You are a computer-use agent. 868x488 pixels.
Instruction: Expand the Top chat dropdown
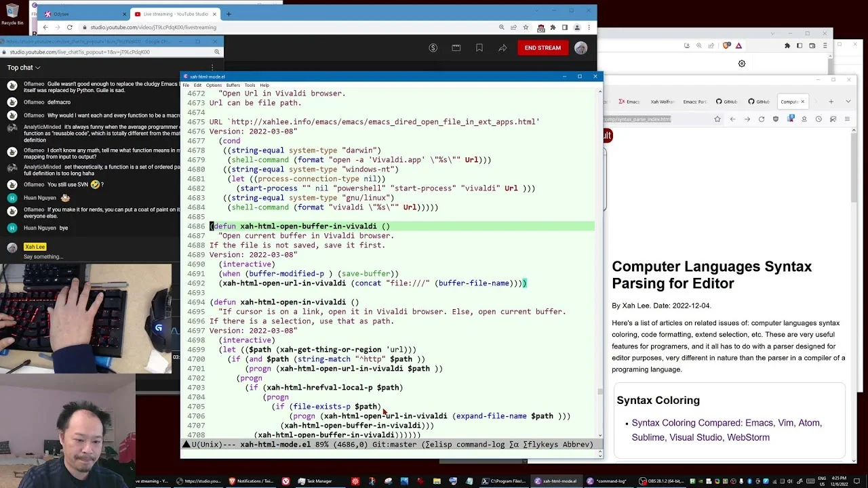pyautogui.click(x=24, y=68)
